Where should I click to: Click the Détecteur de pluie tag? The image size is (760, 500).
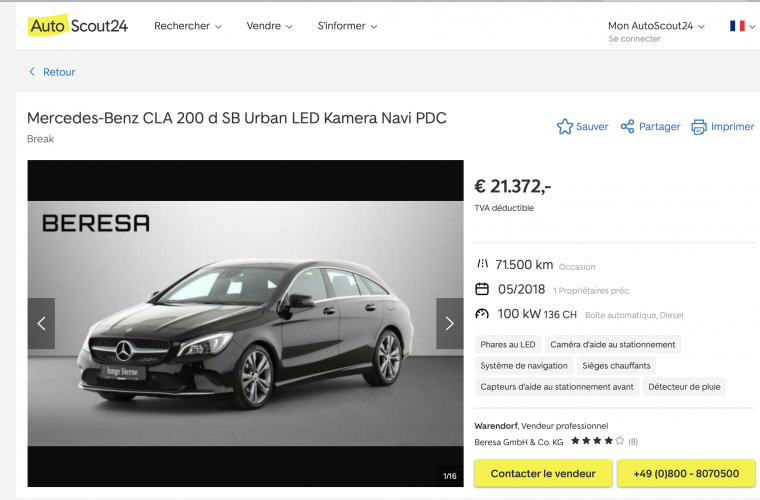(684, 387)
